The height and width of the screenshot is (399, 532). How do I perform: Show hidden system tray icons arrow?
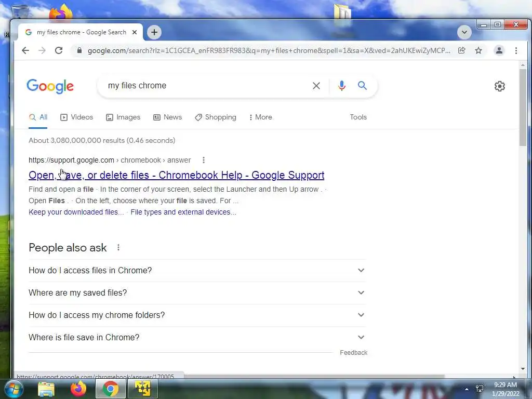pos(467,389)
